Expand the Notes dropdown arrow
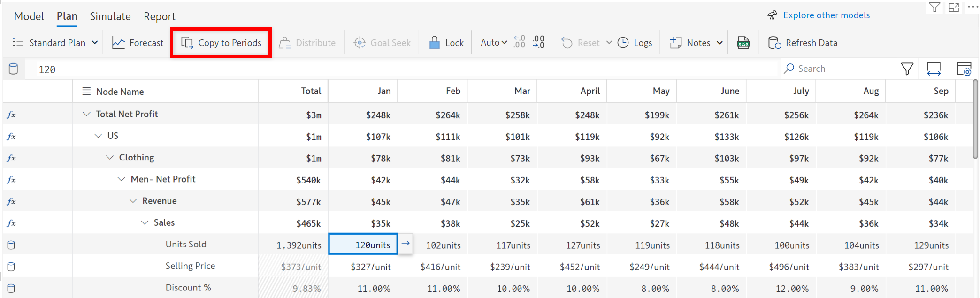 [x=720, y=43]
